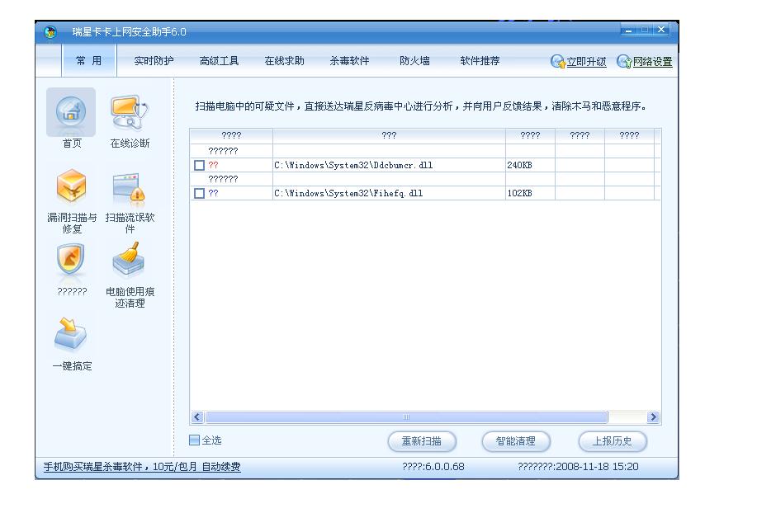757x532 pixels.
Task: Go to the 杀毒软件 tab
Action: 349,61
